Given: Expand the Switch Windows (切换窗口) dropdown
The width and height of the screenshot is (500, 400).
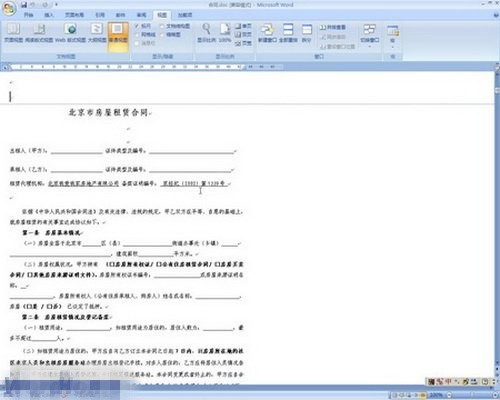Looking at the screenshot, I should 370,35.
